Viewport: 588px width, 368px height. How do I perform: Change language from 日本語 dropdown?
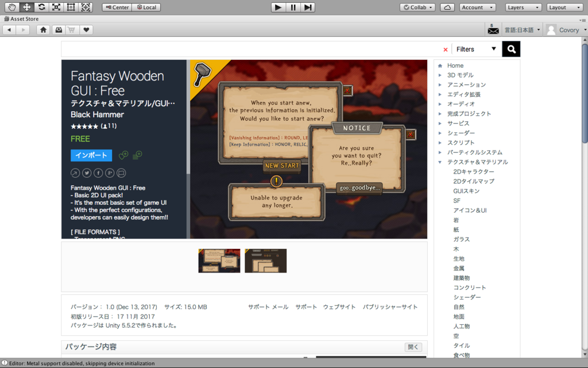point(522,30)
